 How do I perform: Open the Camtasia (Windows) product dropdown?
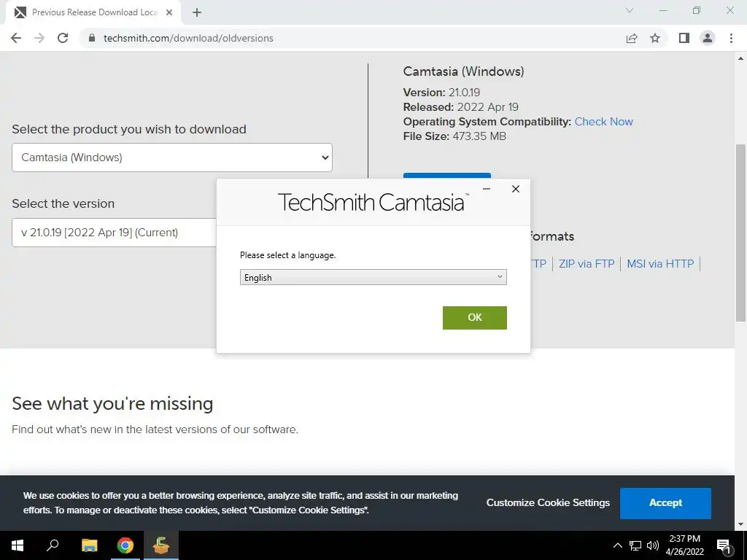(x=172, y=157)
